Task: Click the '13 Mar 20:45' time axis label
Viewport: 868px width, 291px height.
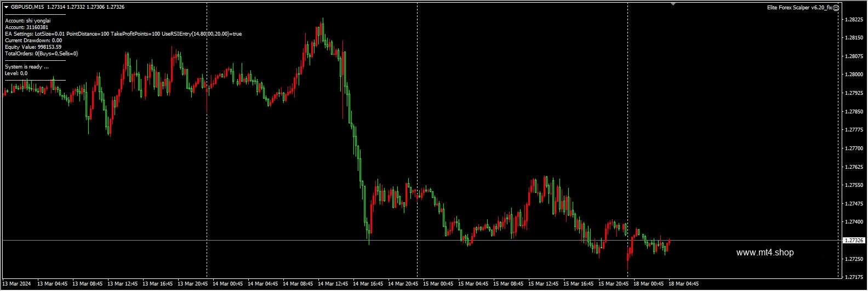Action: (193, 284)
